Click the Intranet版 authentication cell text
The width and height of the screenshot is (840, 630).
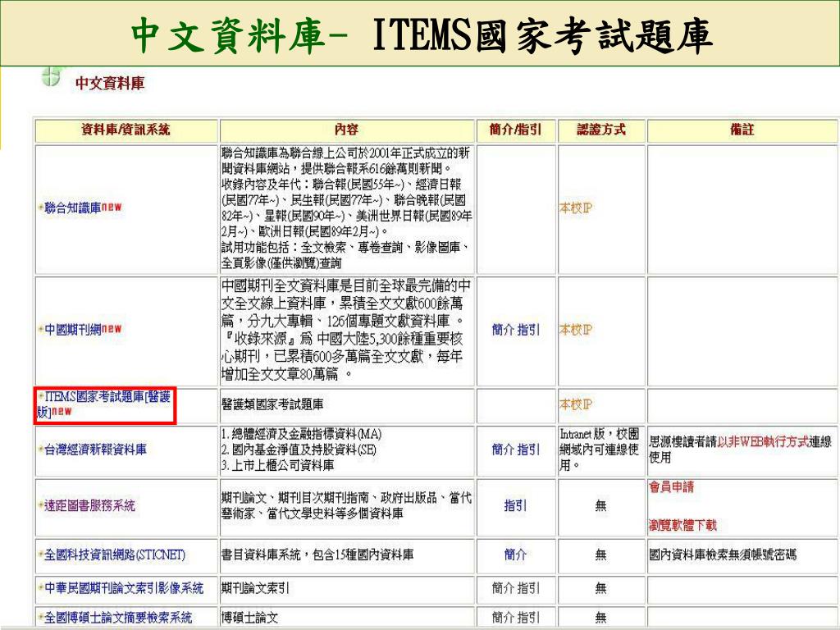(600, 450)
